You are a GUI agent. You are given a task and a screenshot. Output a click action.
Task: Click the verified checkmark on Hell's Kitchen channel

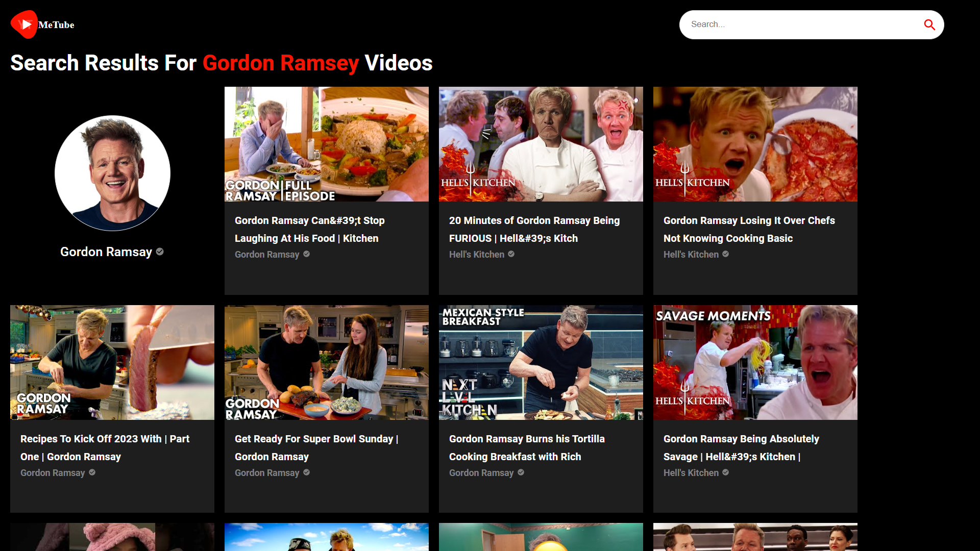click(x=511, y=254)
